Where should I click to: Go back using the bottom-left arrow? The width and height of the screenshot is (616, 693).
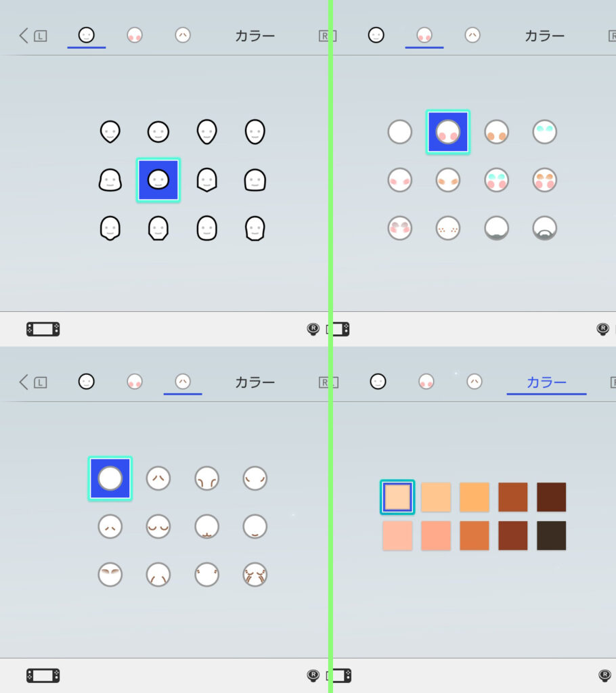24,382
